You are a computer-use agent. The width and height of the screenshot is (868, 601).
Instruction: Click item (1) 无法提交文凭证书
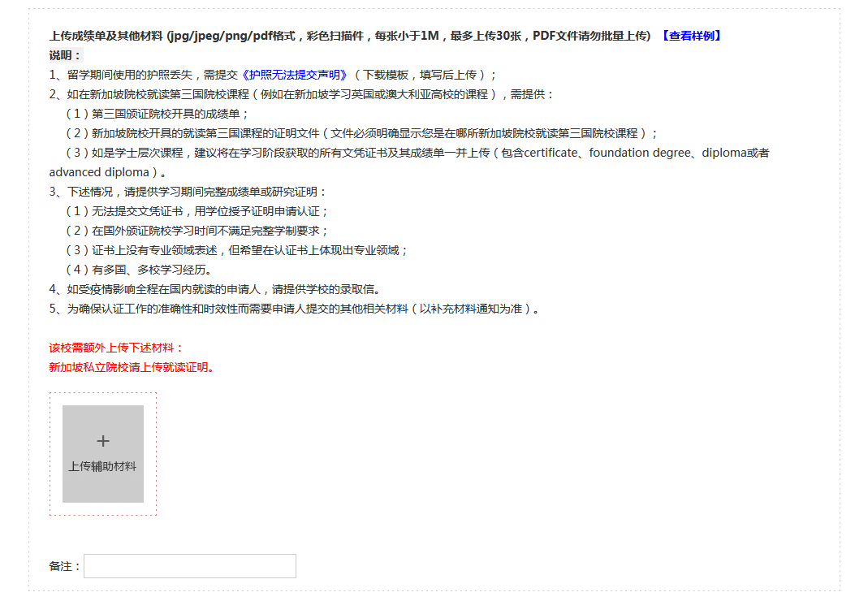tap(197, 211)
